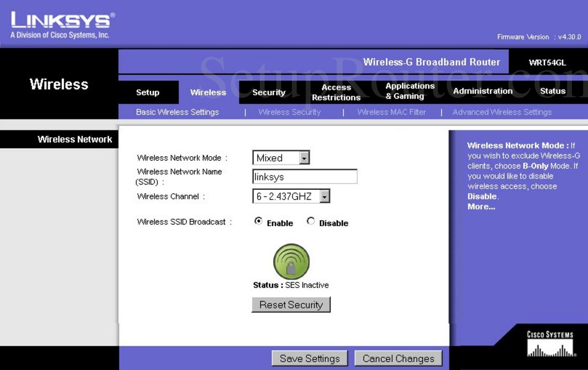Viewport: 588px width, 370px height.
Task: Switch to the Wireless tab
Action: [208, 92]
